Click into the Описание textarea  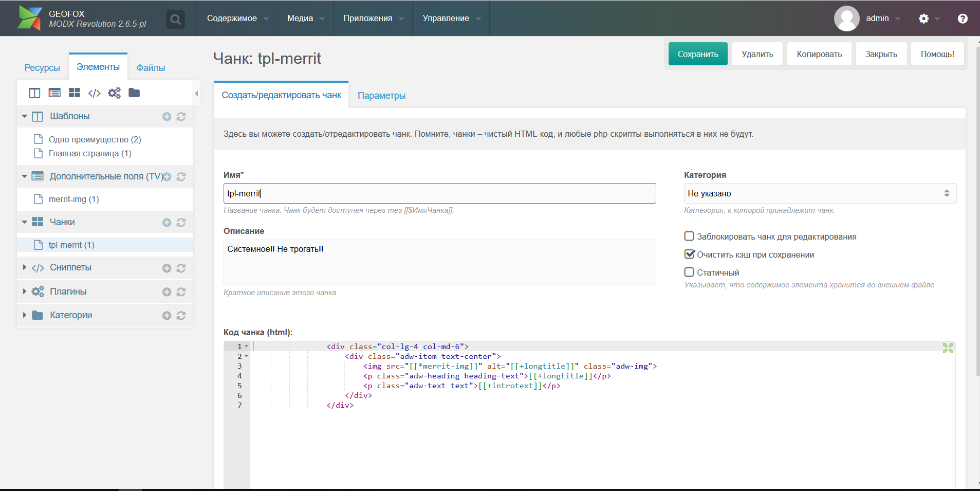(440, 262)
